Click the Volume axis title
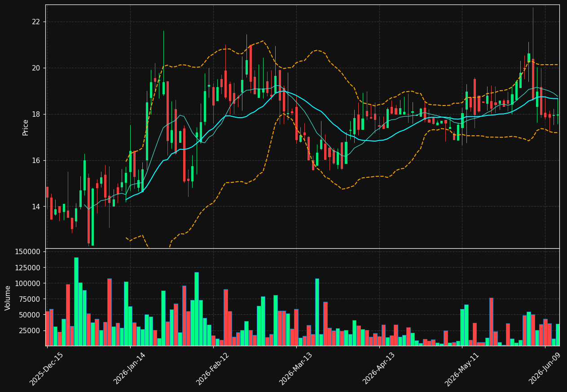This screenshot has width=567, height=392. (8, 298)
